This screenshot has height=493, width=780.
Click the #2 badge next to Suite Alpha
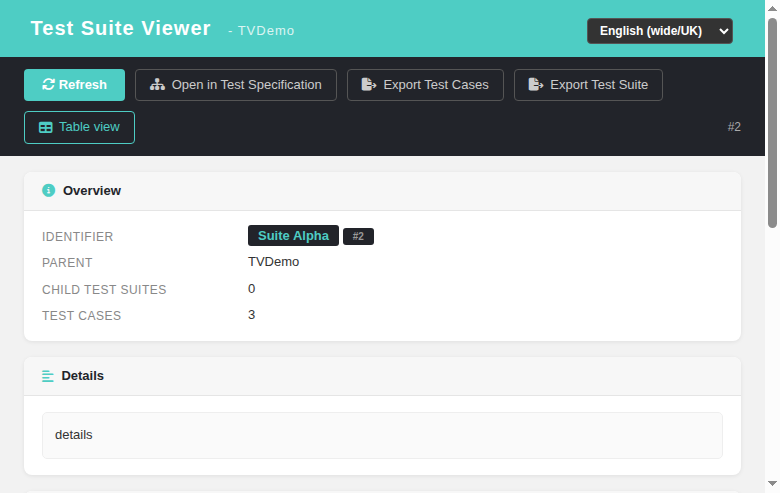tap(358, 236)
